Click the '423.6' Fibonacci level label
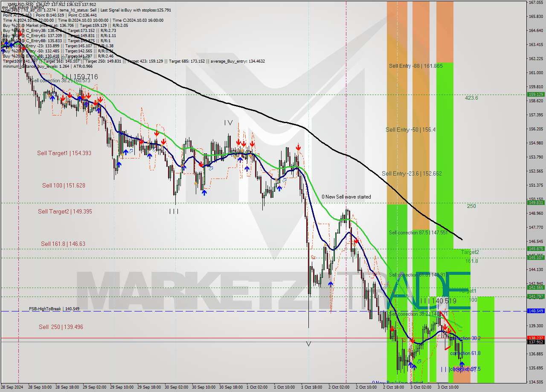Image resolution: width=546 pixels, height=392 pixels. pos(471,98)
